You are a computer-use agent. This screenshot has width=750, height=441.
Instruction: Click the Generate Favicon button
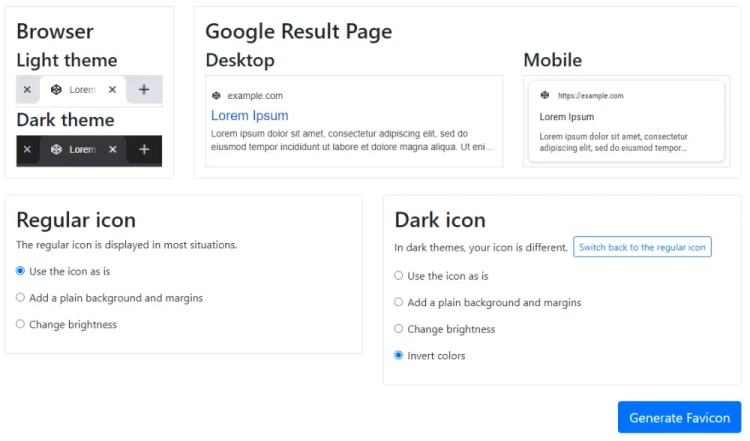(679, 417)
